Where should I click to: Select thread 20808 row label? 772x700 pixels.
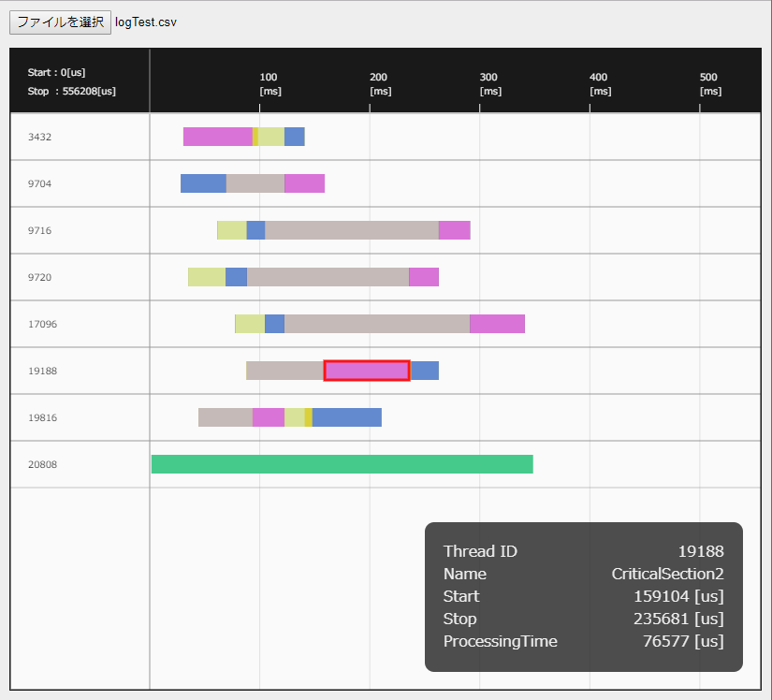42,464
